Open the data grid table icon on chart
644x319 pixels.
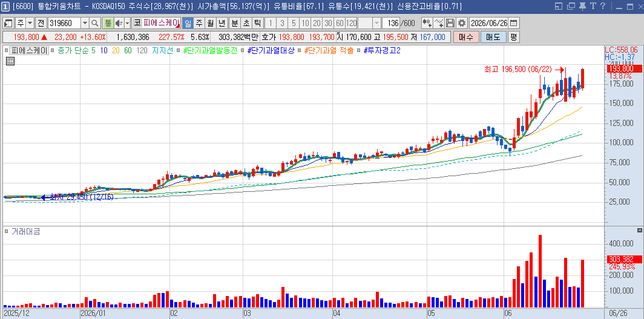10,61
